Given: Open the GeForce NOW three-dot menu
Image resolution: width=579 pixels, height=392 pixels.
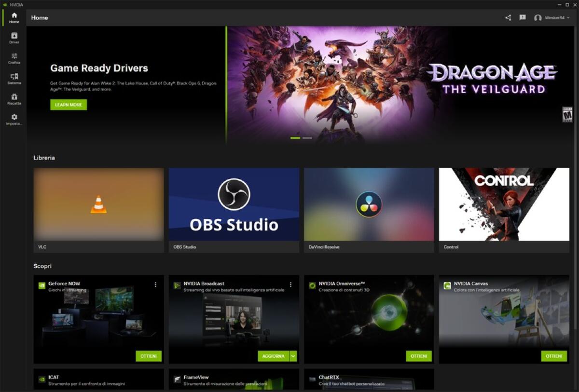Looking at the screenshot, I should point(156,284).
